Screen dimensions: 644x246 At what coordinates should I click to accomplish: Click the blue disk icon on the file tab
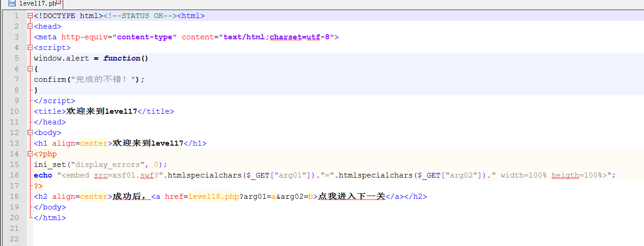tap(12, 4)
